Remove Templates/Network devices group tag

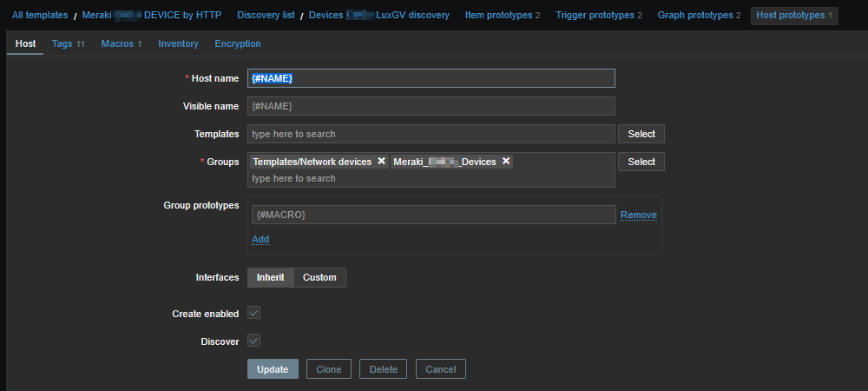(x=381, y=162)
